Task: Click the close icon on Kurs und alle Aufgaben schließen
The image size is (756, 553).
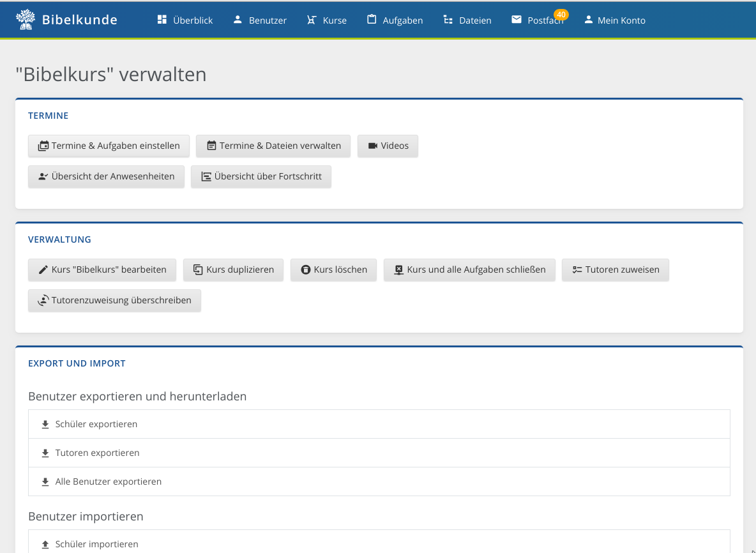Action: click(398, 270)
